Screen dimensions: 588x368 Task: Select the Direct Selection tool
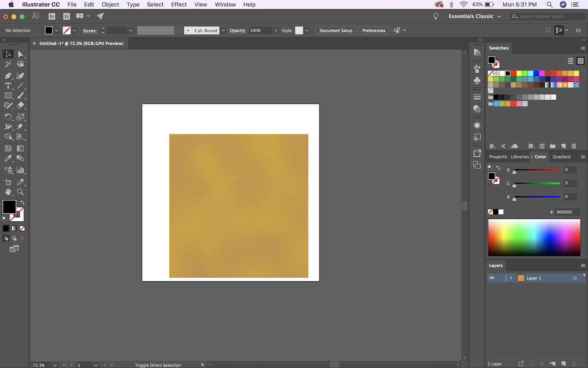click(21, 54)
